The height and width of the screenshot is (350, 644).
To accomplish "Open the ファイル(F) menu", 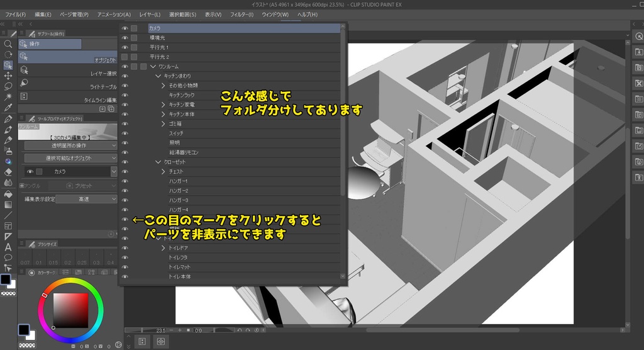I will [x=15, y=14].
